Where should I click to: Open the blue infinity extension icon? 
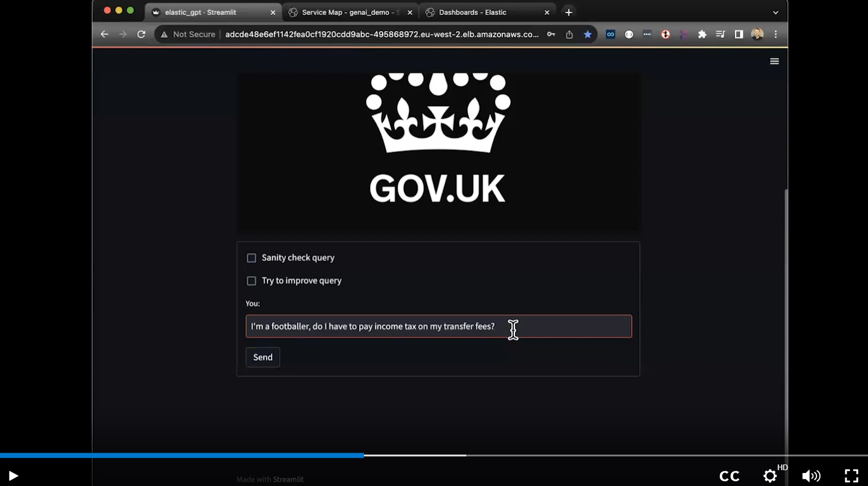(x=611, y=35)
